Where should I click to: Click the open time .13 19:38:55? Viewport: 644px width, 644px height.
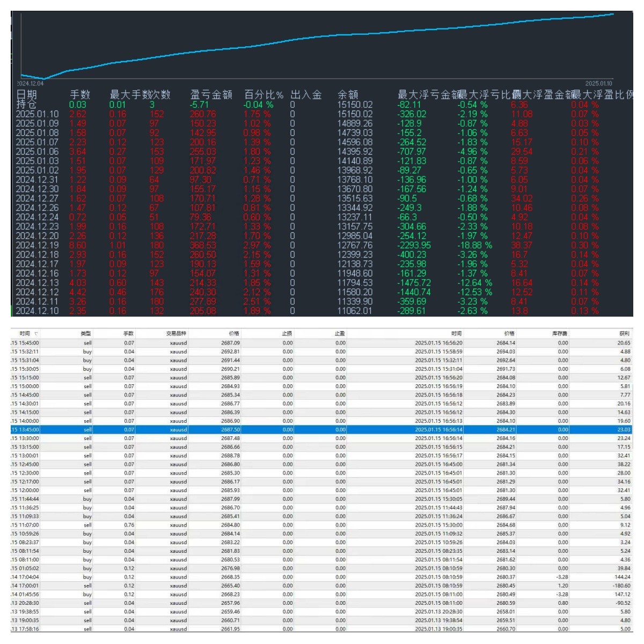coord(25,611)
